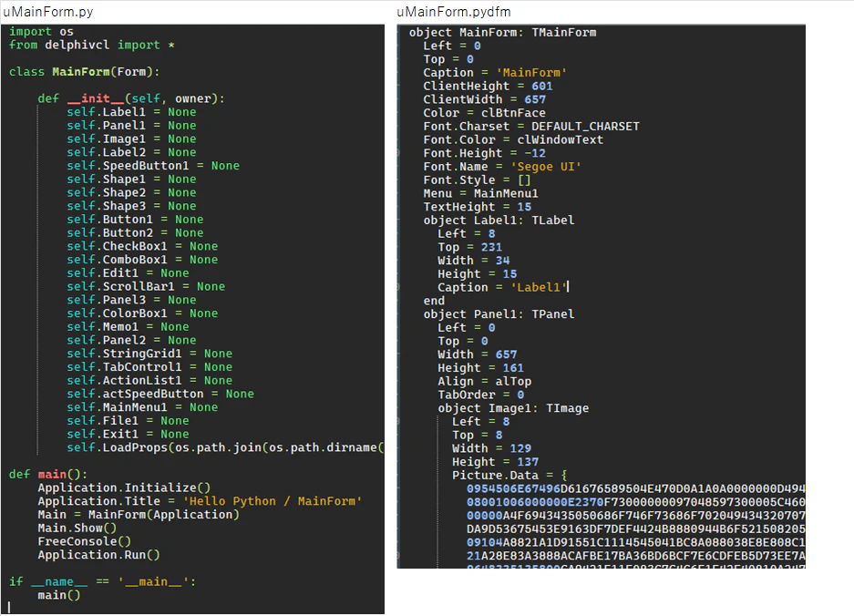Click 'self.File1 = None' line
Screen dimensions: 854x616
point(128,420)
